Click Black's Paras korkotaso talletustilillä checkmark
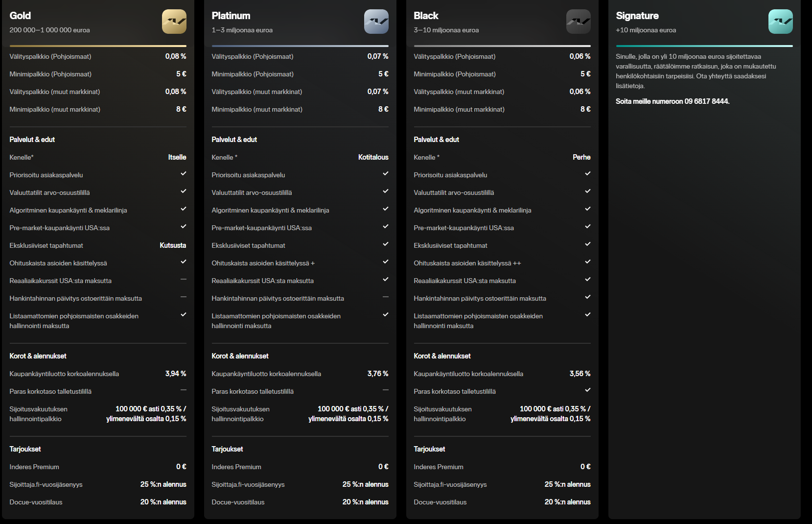 coord(588,390)
